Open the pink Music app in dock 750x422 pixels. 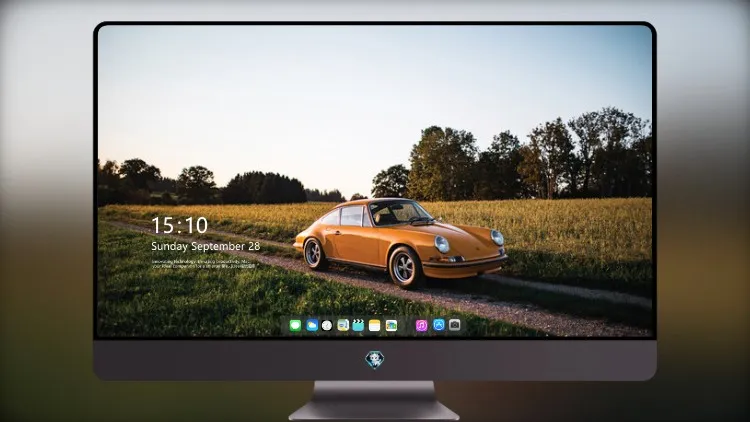[x=421, y=325]
